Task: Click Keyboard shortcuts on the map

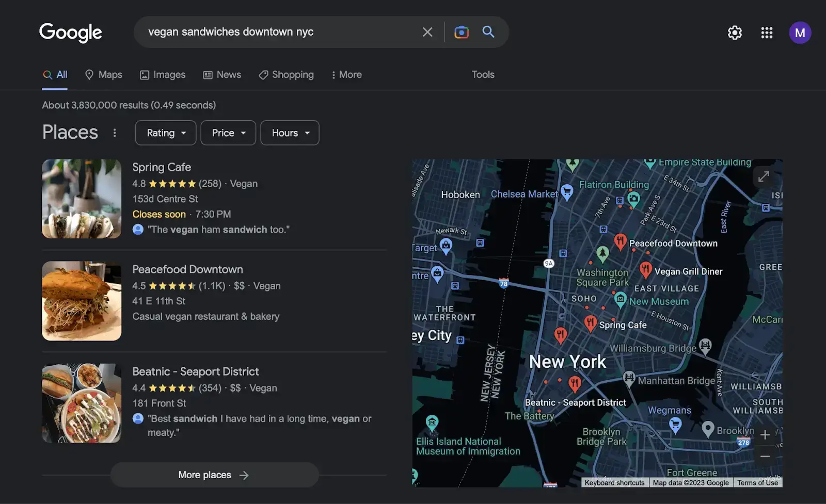Action: point(614,483)
